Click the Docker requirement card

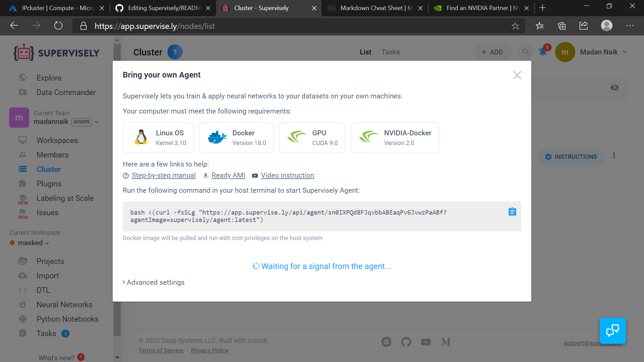tap(236, 138)
